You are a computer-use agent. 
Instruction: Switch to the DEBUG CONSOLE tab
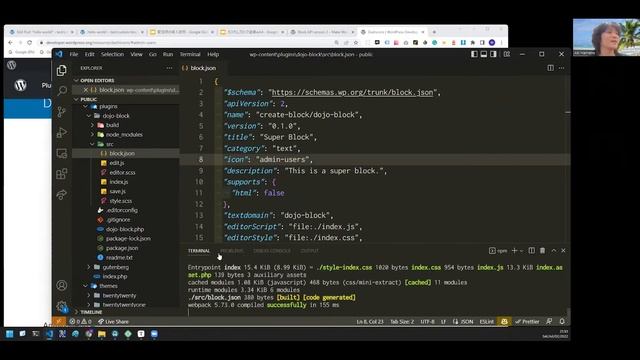pos(272,251)
